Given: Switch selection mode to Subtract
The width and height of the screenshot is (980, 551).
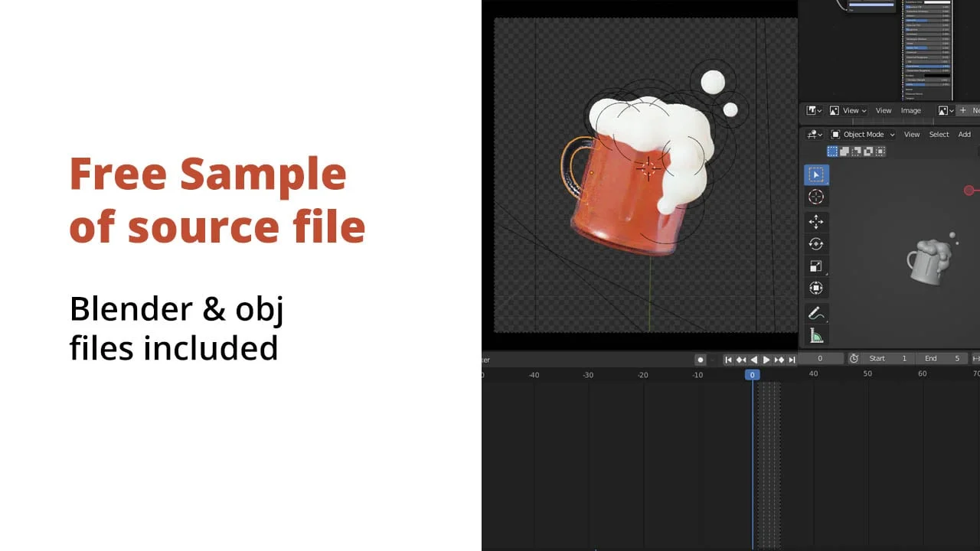Looking at the screenshot, I should tap(856, 152).
